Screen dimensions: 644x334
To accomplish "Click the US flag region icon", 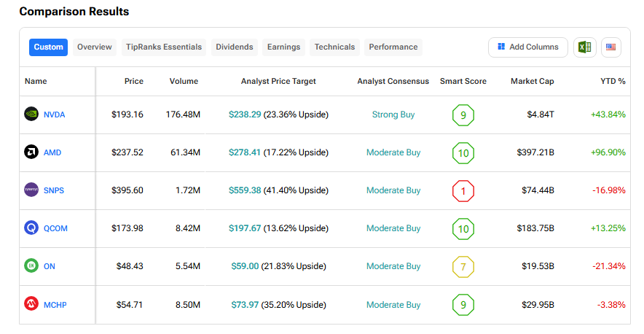I will coord(610,47).
